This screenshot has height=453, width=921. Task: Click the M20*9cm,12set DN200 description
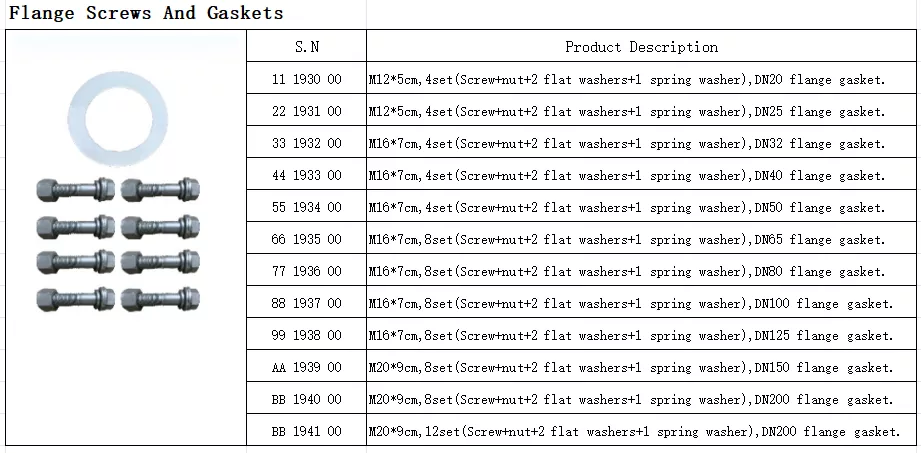tap(635, 431)
